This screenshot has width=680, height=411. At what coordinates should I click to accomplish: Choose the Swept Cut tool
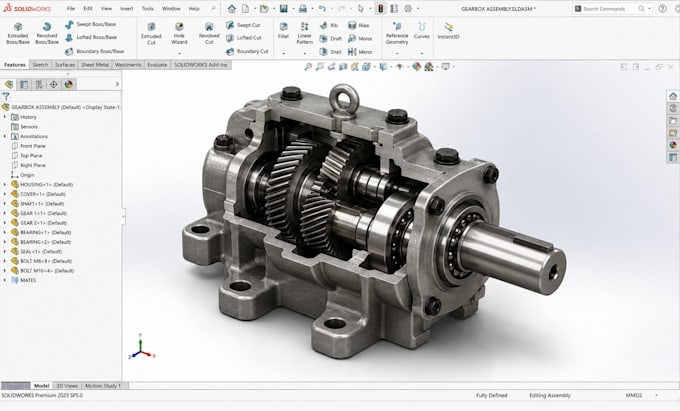[x=243, y=25]
